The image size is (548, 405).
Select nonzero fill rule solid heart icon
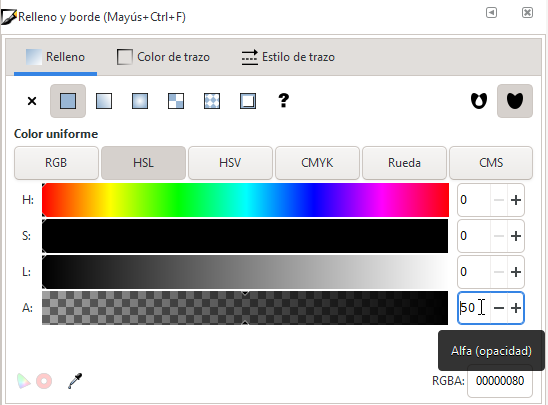(x=515, y=101)
